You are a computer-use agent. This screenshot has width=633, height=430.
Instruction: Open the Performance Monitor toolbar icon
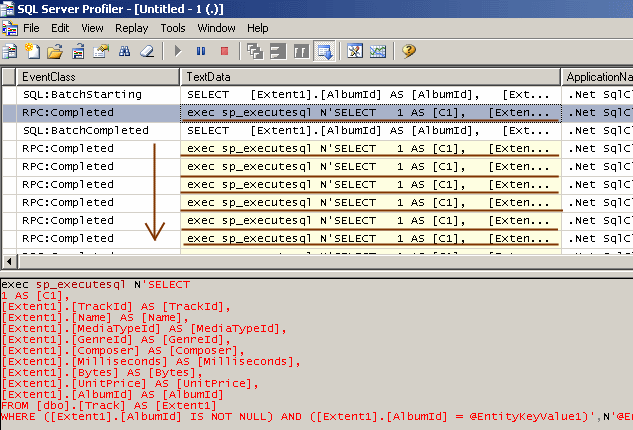point(378,51)
